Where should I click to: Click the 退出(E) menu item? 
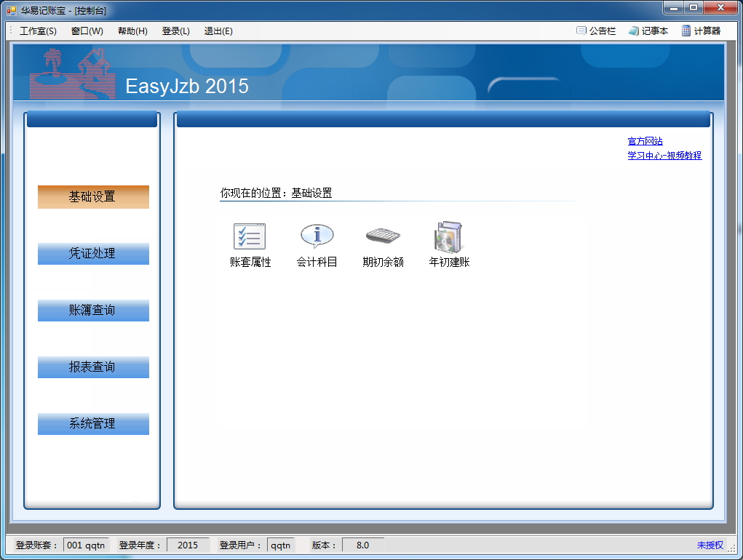tap(218, 31)
